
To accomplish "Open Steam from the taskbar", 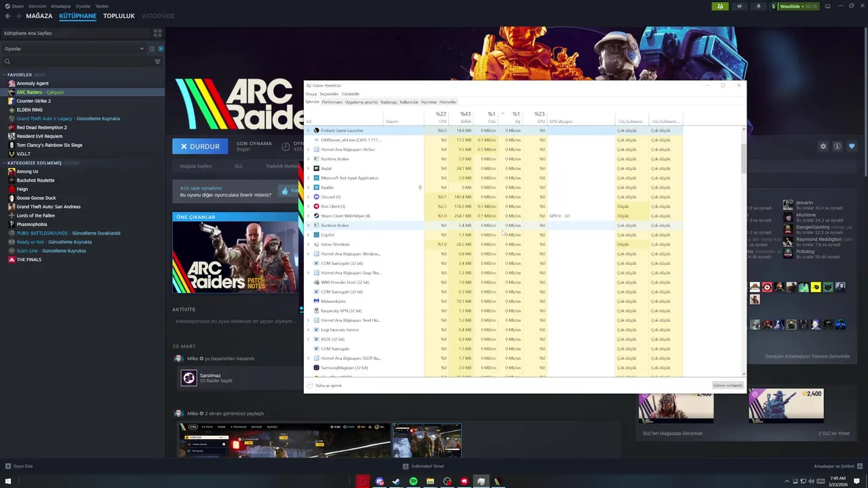I will 396,481.
